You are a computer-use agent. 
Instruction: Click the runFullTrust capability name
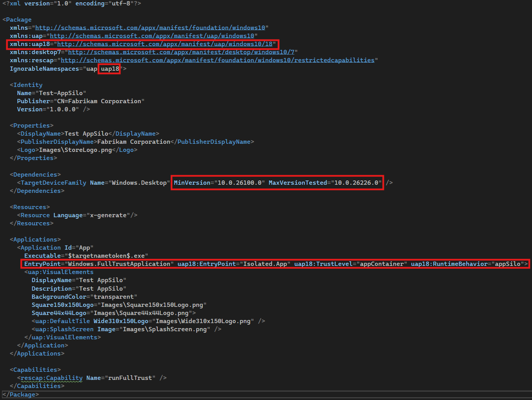[132, 378]
